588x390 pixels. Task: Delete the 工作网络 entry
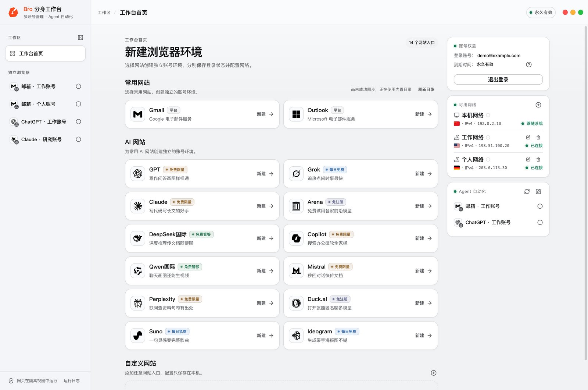[538, 137]
